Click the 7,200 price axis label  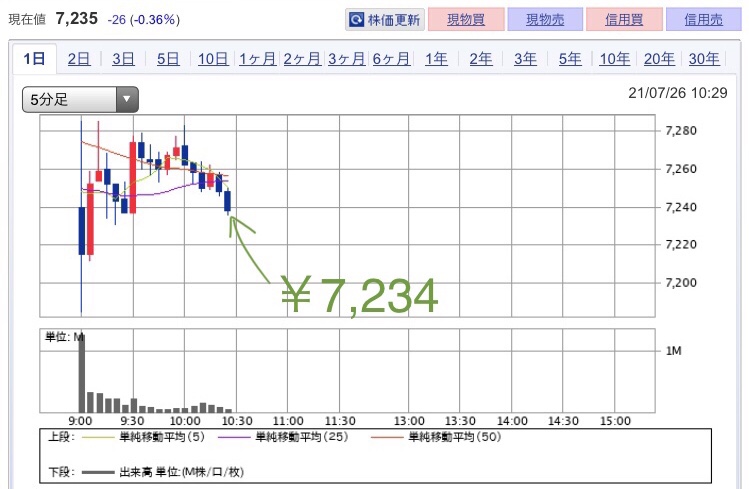(681, 282)
